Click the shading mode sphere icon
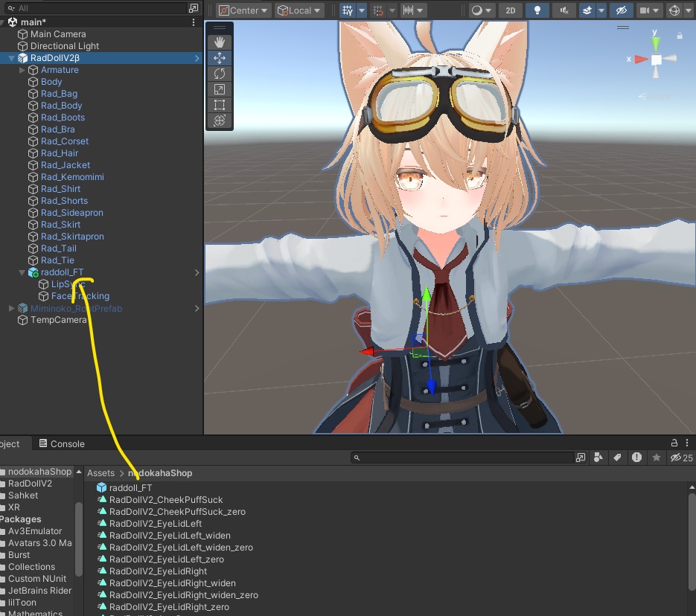696x616 pixels. 476,10
